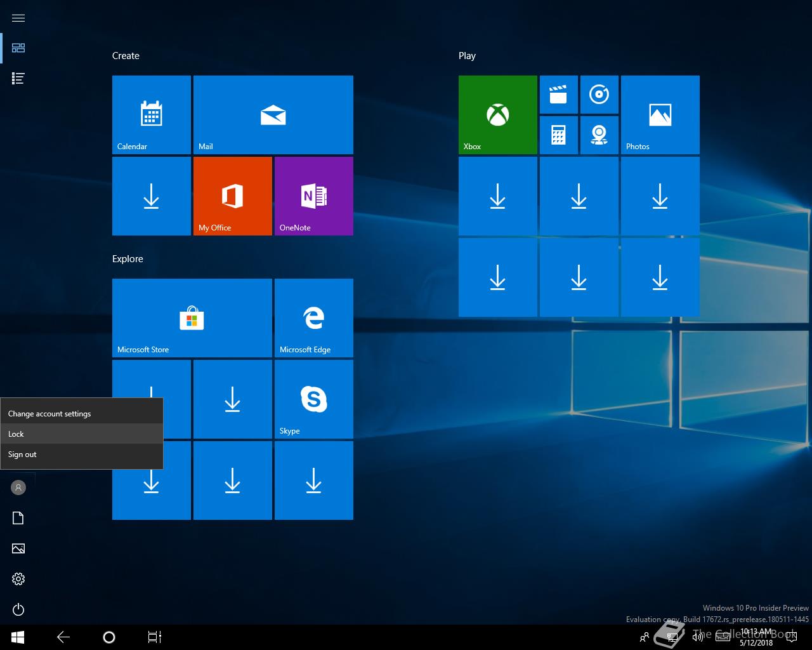This screenshot has width=812, height=650.
Task: Click the Explore group heading
Action: [x=128, y=259]
